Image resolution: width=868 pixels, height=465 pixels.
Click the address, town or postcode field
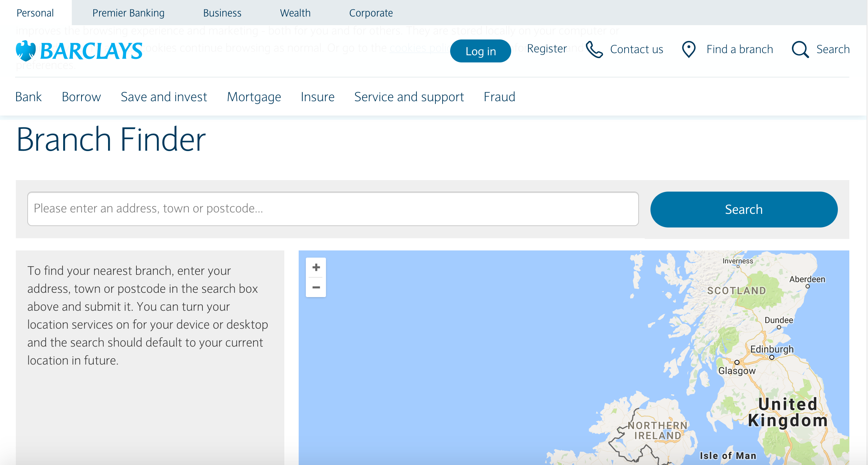pyautogui.click(x=333, y=209)
